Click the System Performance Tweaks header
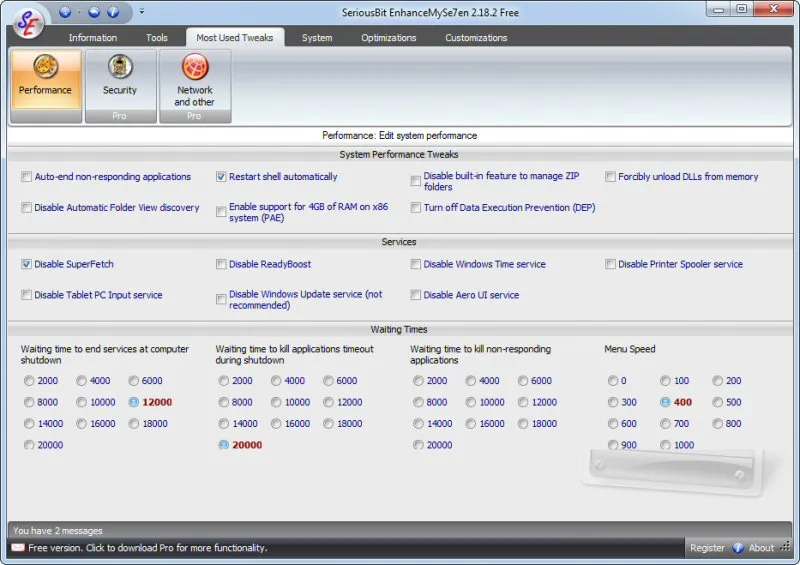 pyautogui.click(x=399, y=154)
